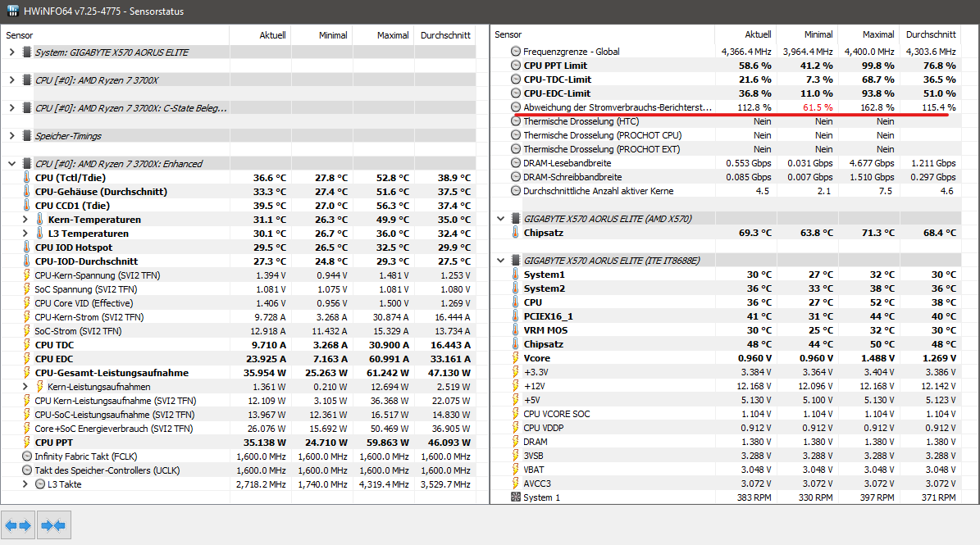
Task: Select the CPU-IOD-Durchschnitt row
Action: click(239, 261)
